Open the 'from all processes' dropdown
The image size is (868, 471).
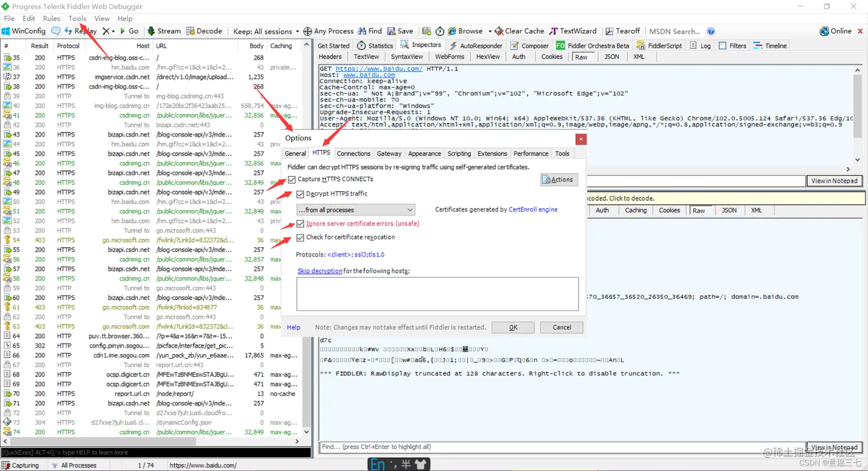pyautogui.click(x=355, y=210)
